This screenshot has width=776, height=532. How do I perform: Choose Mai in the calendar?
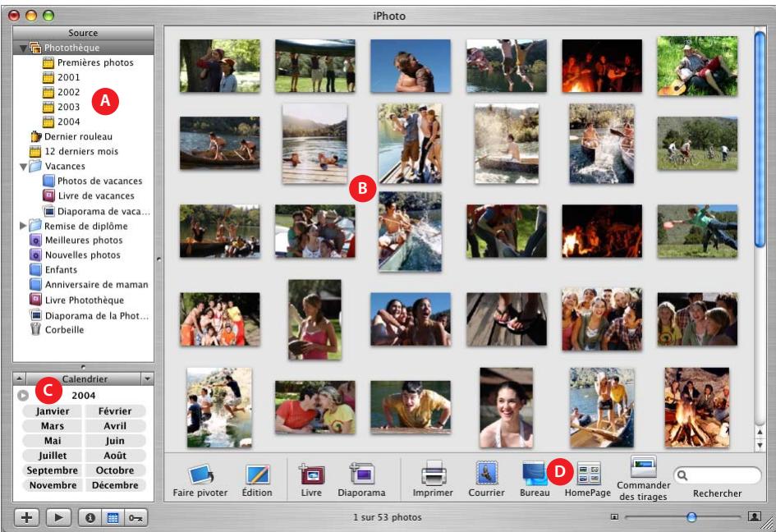coord(53,441)
